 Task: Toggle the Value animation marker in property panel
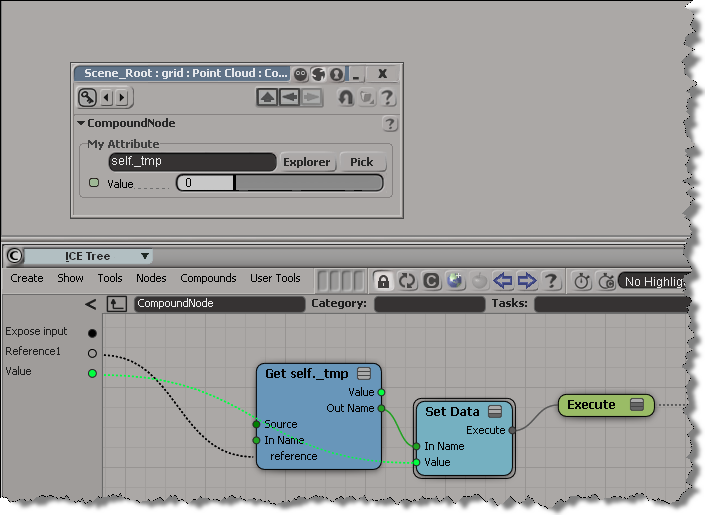tap(94, 183)
